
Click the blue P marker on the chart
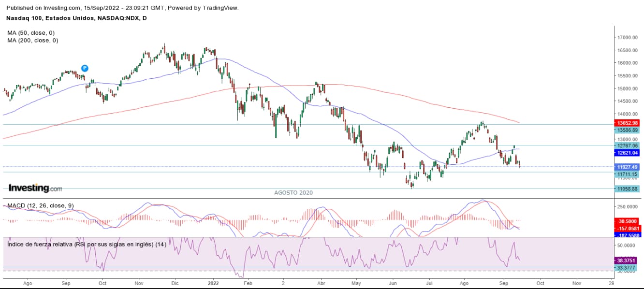85,69
